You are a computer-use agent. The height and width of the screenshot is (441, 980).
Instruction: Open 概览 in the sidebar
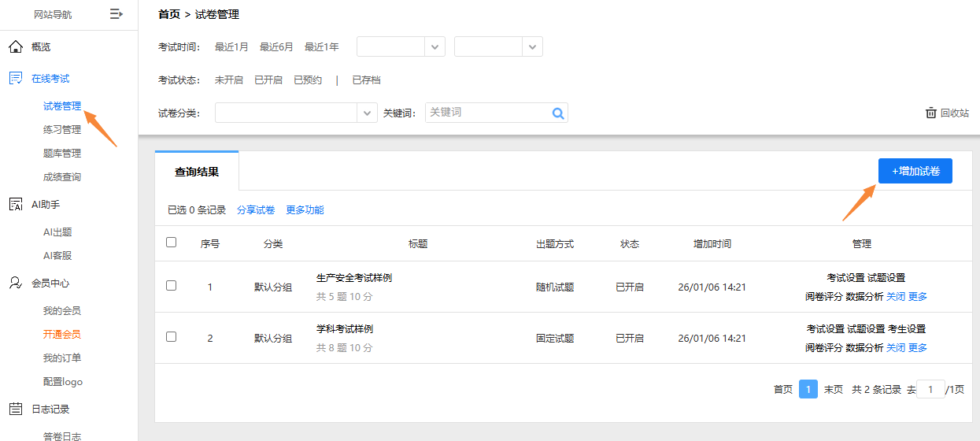click(41, 47)
